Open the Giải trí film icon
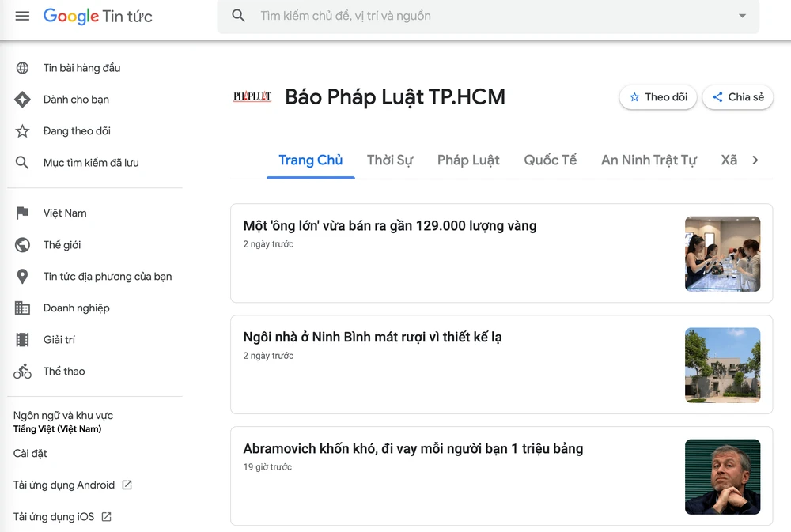Image resolution: width=791 pixels, height=532 pixels. coord(22,340)
